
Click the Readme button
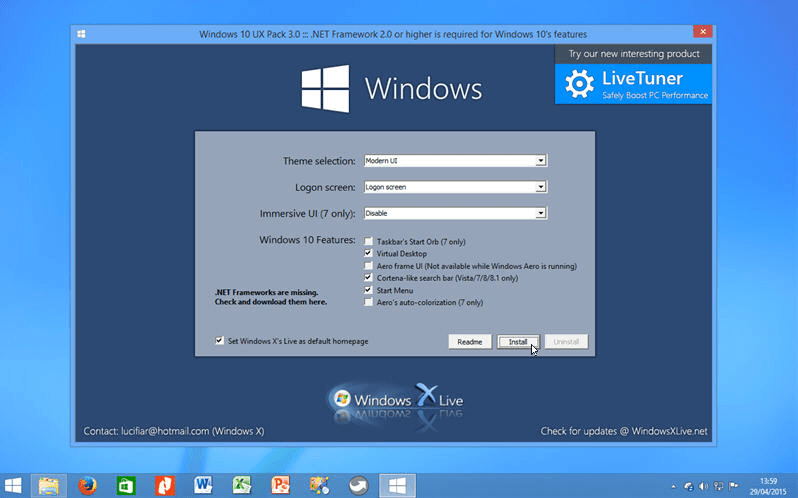point(470,342)
